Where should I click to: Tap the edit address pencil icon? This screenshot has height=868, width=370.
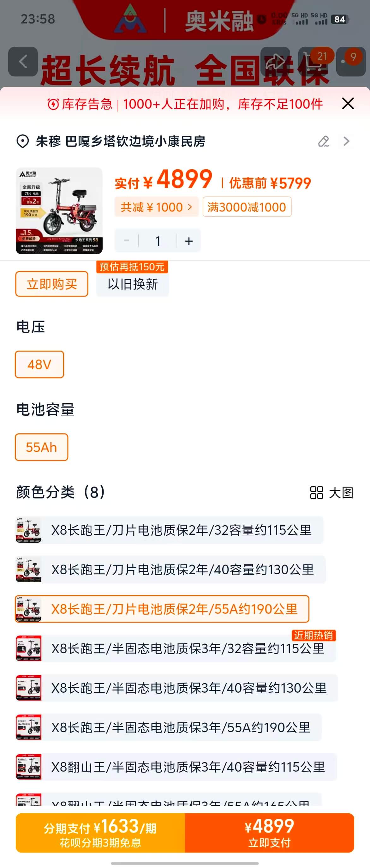coord(324,142)
